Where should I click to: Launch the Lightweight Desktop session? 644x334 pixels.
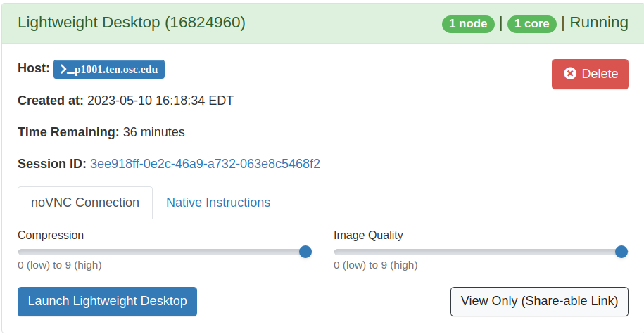click(107, 302)
